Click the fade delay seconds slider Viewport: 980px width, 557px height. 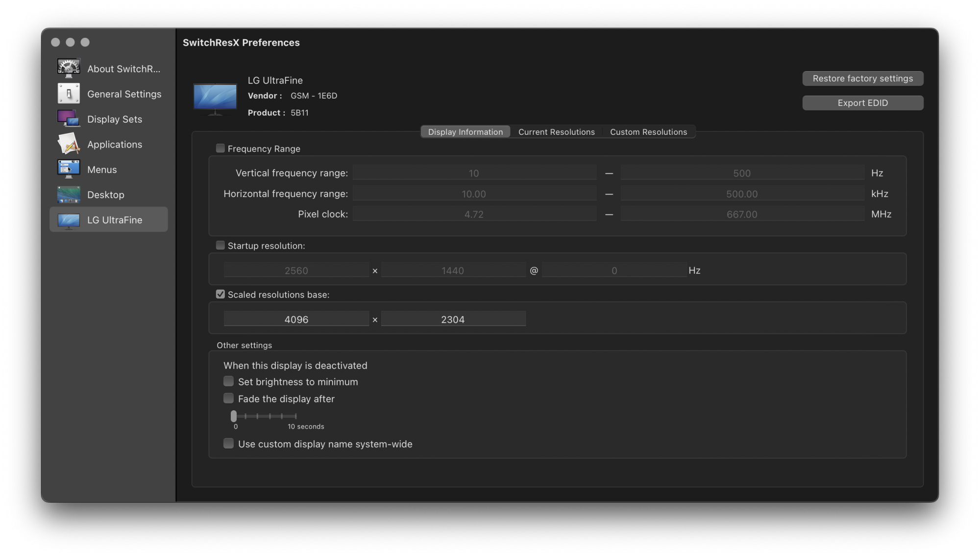point(265,416)
